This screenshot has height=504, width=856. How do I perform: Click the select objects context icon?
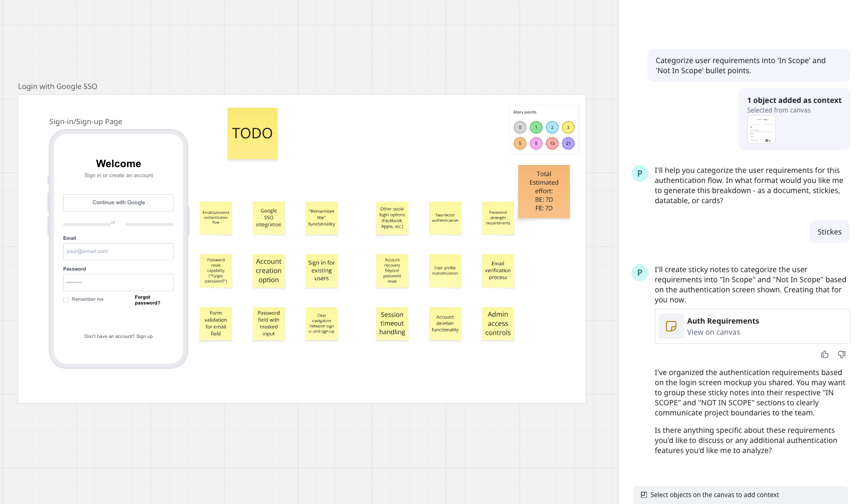point(644,495)
